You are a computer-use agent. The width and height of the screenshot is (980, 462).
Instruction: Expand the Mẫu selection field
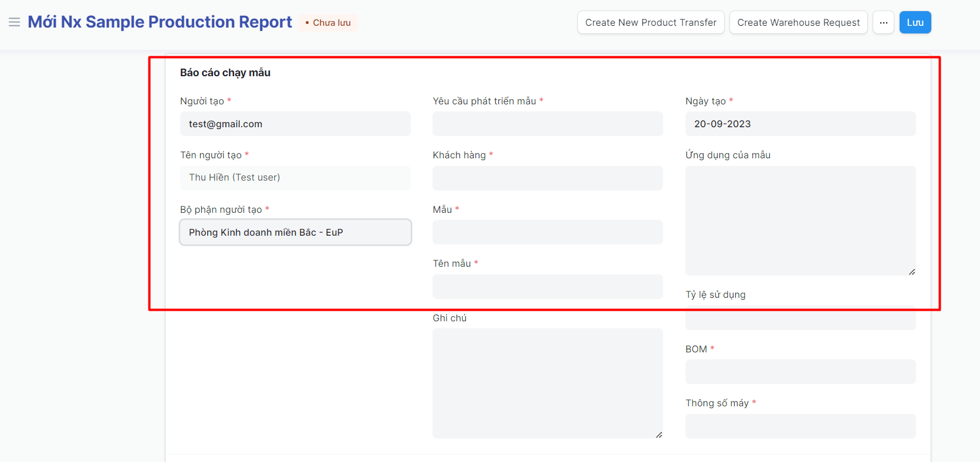click(547, 233)
